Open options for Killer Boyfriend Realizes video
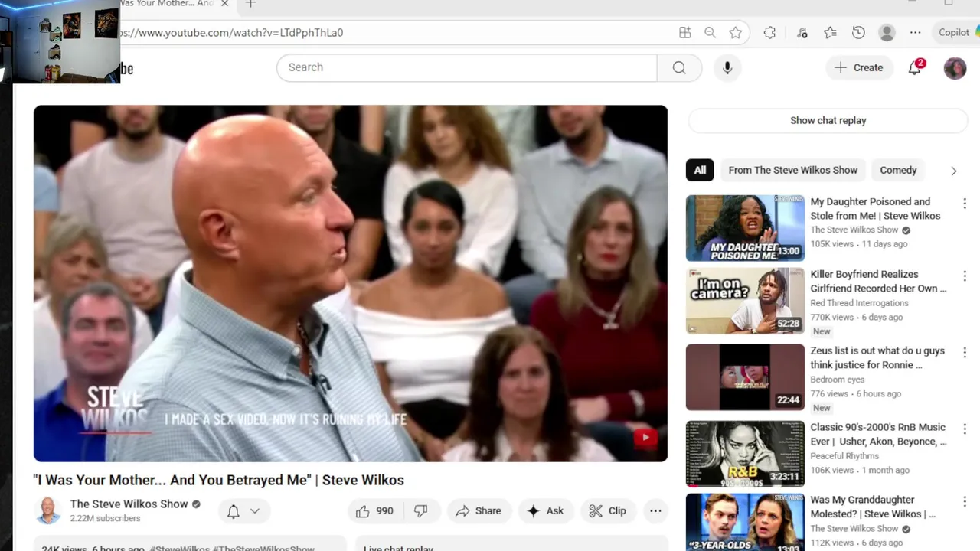 [x=964, y=276]
